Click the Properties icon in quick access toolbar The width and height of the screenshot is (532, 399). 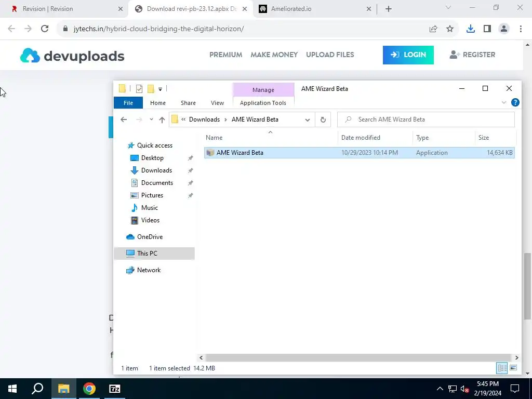coord(139,89)
